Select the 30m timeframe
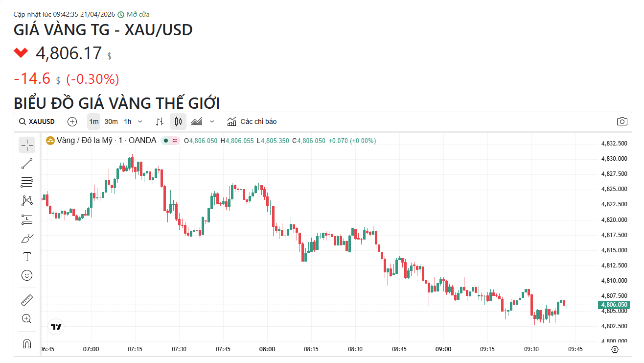Image resolution: width=644 pixels, height=363 pixels. click(x=111, y=121)
